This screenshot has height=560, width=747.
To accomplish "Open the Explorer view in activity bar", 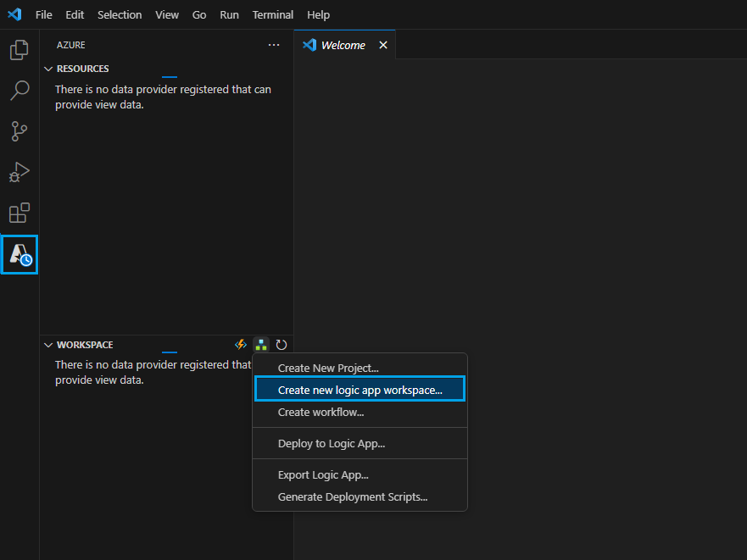I will click(19, 50).
